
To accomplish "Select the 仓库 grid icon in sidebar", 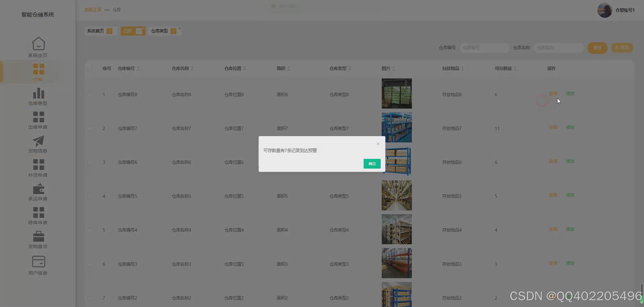I will pyautogui.click(x=38, y=69).
